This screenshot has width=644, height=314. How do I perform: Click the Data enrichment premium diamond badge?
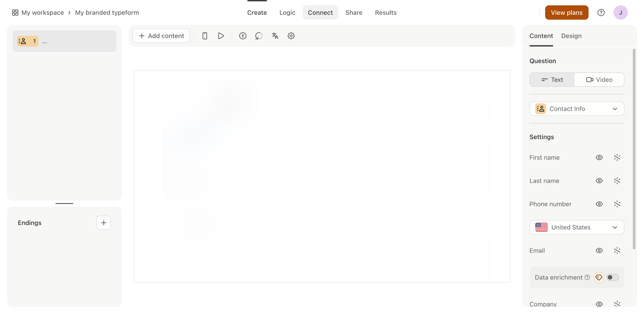tap(598, 277)
